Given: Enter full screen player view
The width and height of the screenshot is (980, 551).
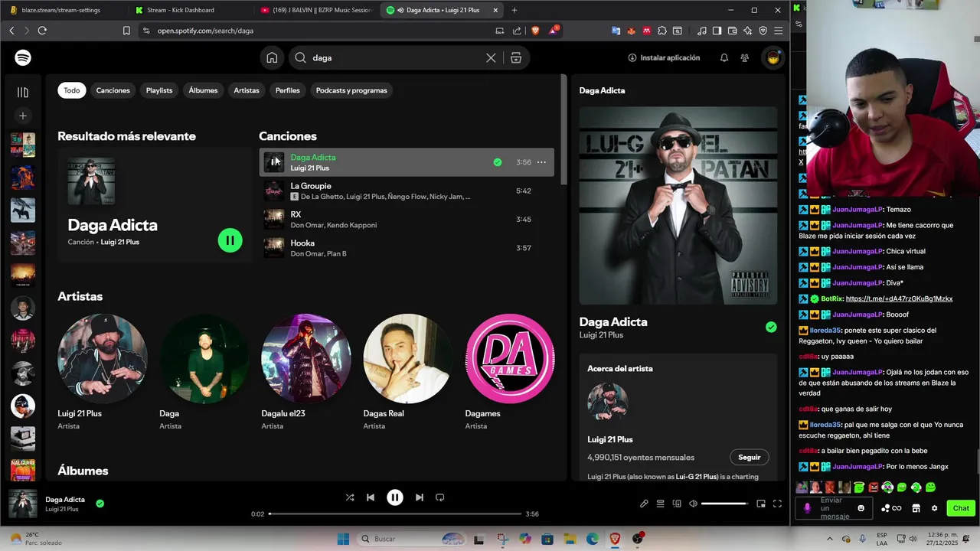Looking at the screenshot, I should [x=777, y=504].
